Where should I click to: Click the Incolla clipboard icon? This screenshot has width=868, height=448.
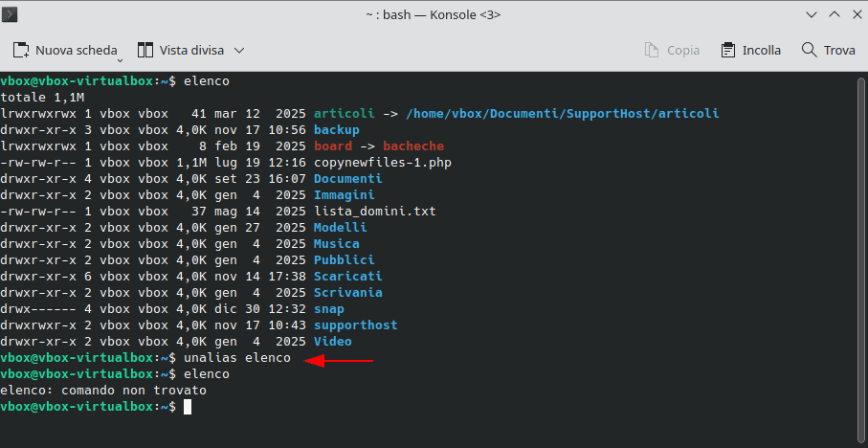point(728,50)
